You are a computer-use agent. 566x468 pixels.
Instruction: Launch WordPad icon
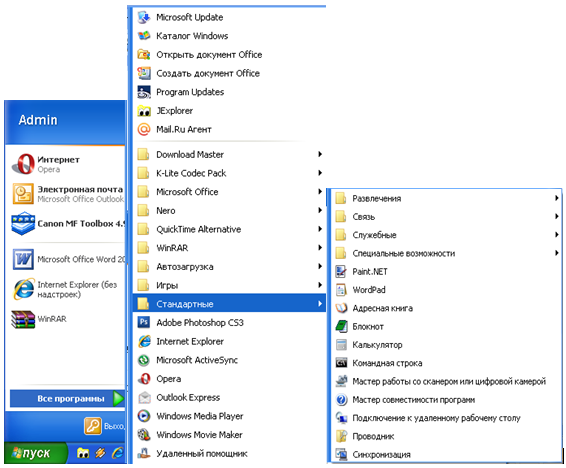coord(341,290)
